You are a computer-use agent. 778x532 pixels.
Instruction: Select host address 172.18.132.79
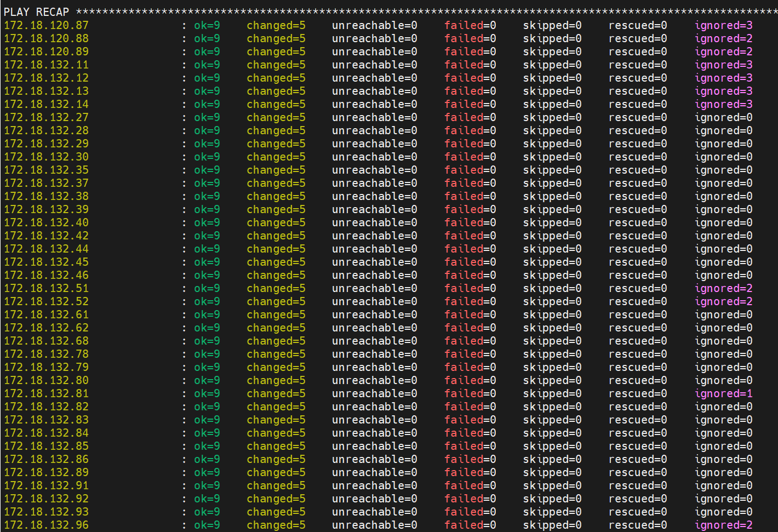[x=46, y=367]
